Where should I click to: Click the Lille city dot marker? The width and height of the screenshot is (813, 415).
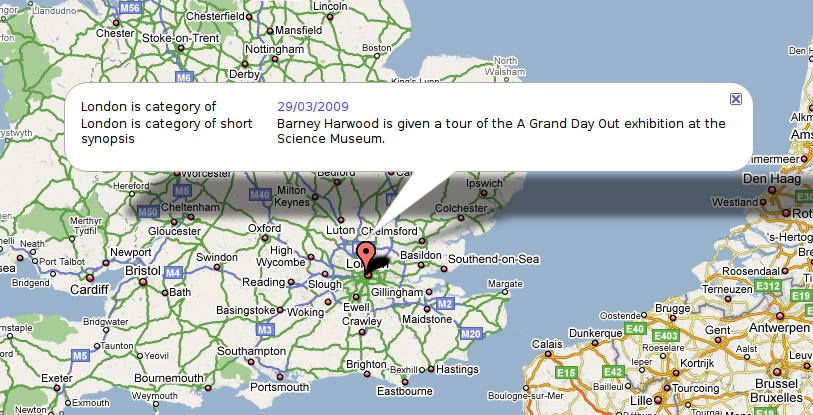click(x=658, y=400)
